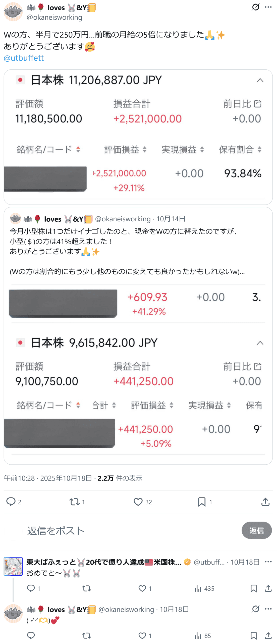277x644 pixels.
Task: Open more options on 東大ぱふぇっと reply
Action: click(268, 561)
